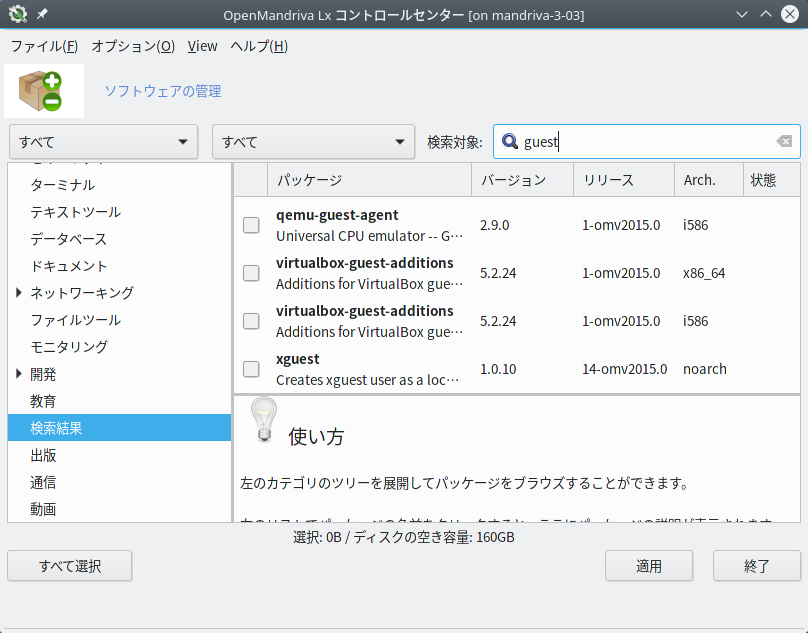Maximize window with up chevron
The width and height of the screenshot is (808, 633).
click(x=766, y=14)
